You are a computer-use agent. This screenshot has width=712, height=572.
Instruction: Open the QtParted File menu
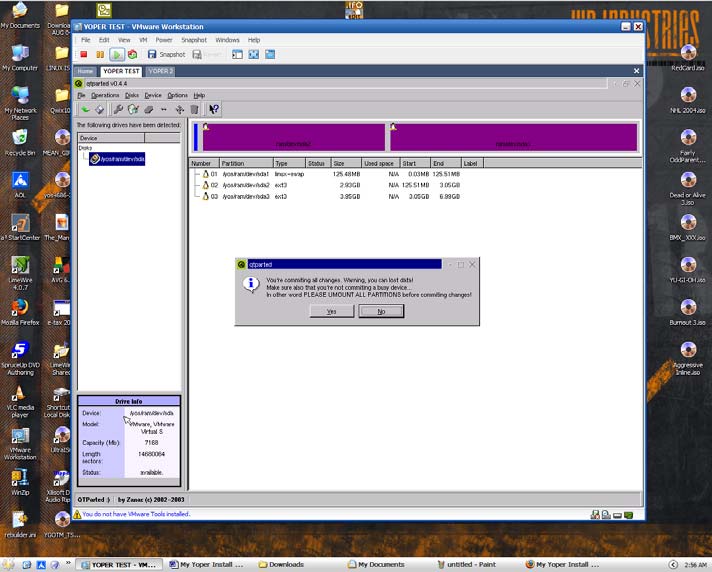[x=81, y=95]
